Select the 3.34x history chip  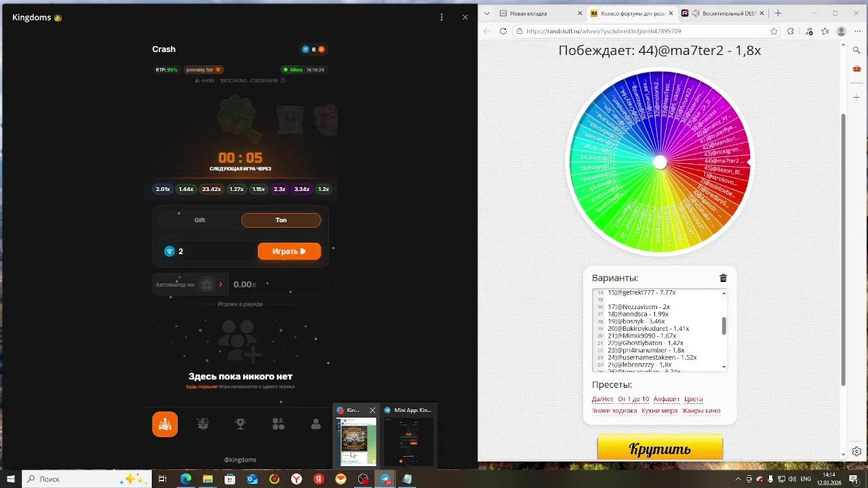302,189
